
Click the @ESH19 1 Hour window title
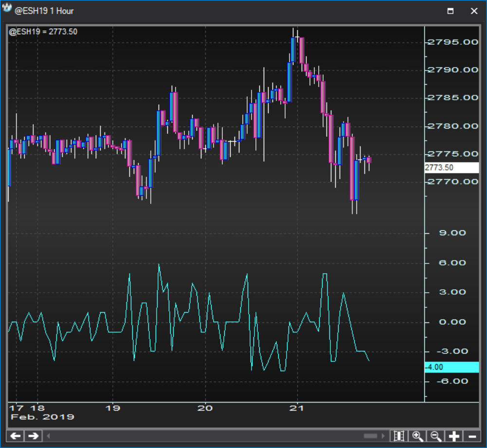(x=44, y=11)
